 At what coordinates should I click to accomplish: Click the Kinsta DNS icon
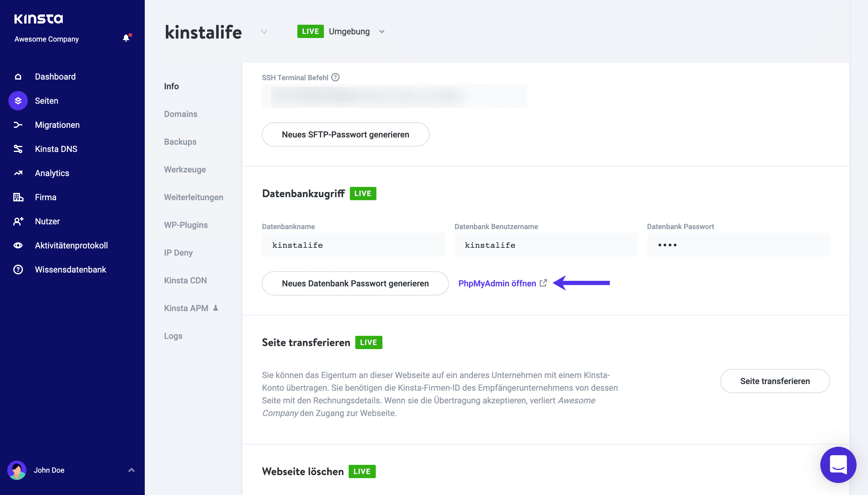coord(18,149)
